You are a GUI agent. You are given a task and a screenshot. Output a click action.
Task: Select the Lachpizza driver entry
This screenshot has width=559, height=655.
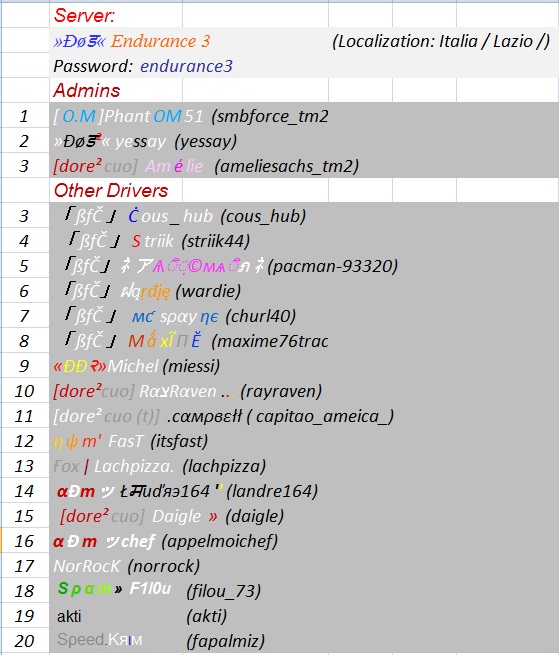pyautogui.click(x=160, y=466)
